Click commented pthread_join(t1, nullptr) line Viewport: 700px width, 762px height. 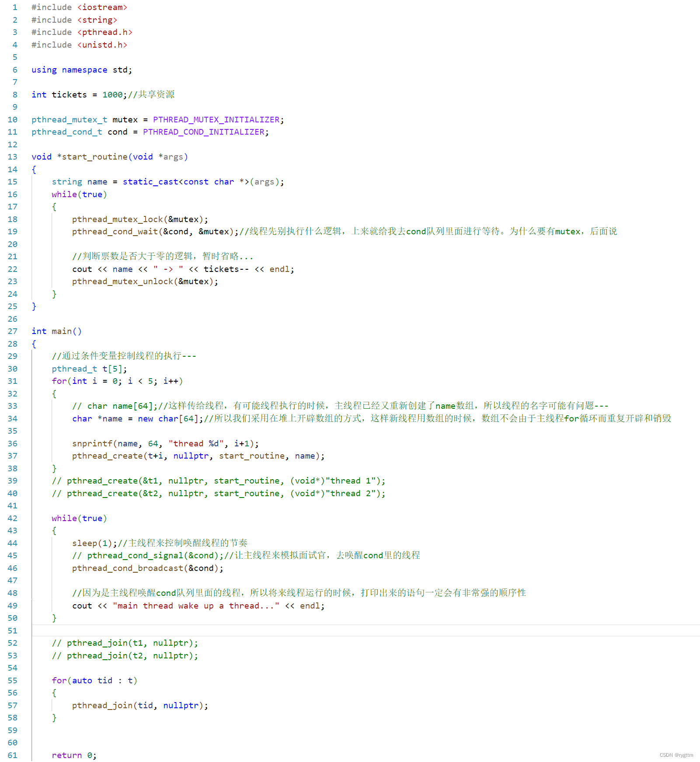125,643
